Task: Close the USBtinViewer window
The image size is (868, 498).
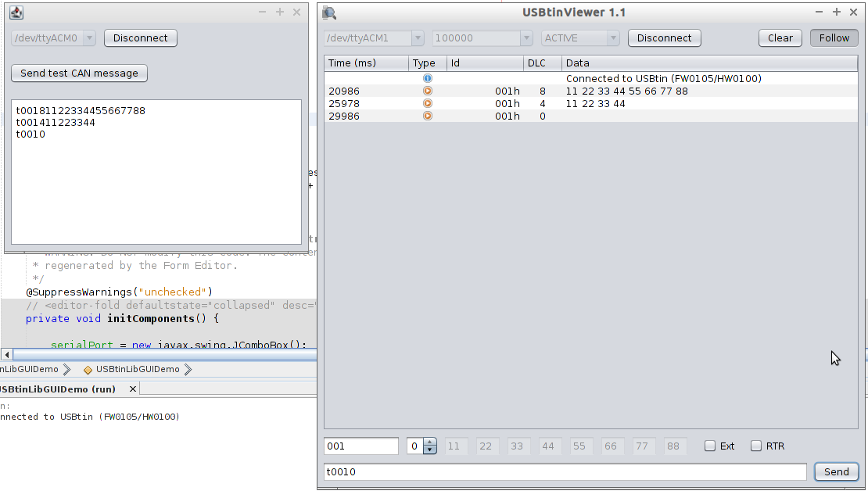Action: point(854,13)
